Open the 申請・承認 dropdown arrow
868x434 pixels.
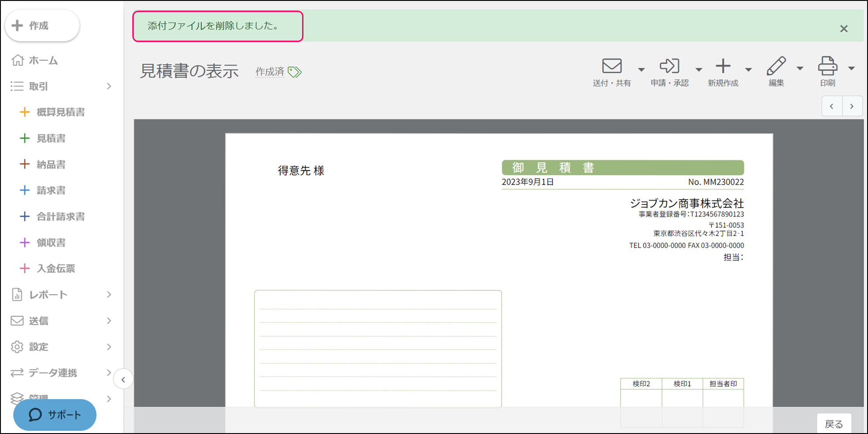click(699, 69)
